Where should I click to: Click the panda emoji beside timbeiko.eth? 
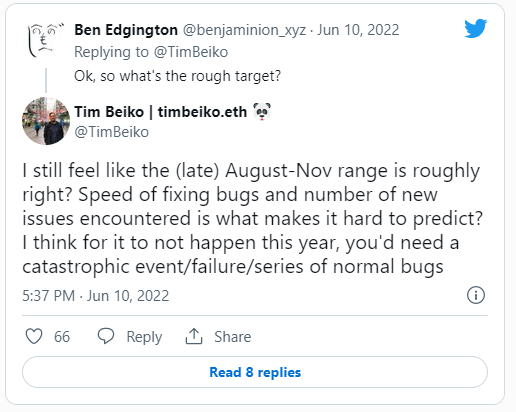[x=262, y=112]
